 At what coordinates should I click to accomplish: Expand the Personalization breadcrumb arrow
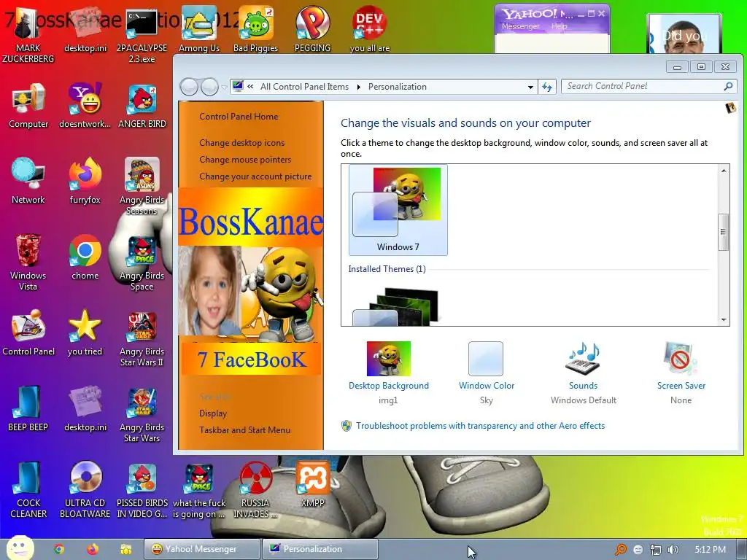(x=359, y=87)
